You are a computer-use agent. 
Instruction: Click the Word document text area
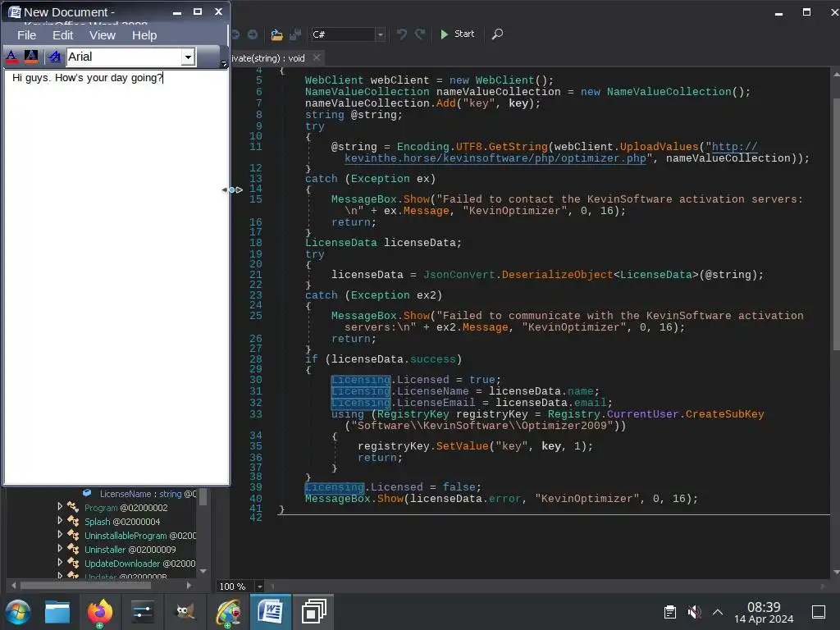point(116,277)
